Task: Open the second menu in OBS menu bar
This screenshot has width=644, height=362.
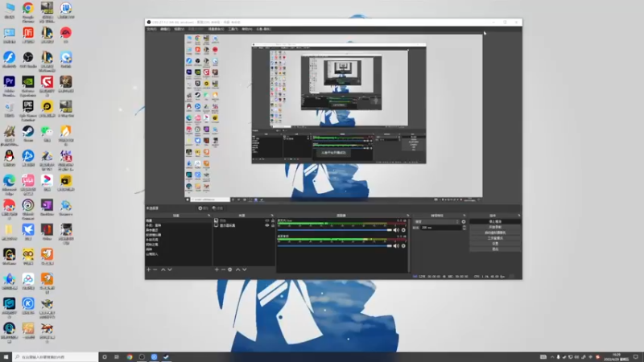Action: pyautogui.click(x=165, y=29)
